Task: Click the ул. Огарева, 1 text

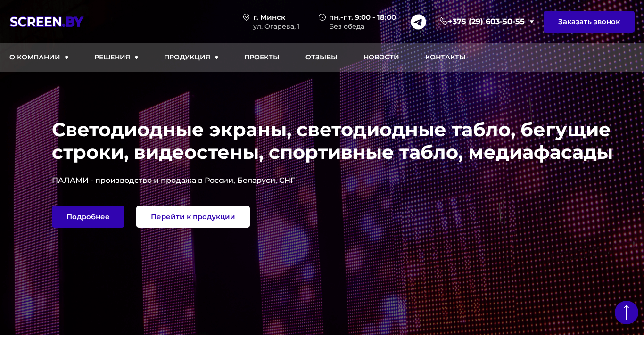Action: [276, 26]
